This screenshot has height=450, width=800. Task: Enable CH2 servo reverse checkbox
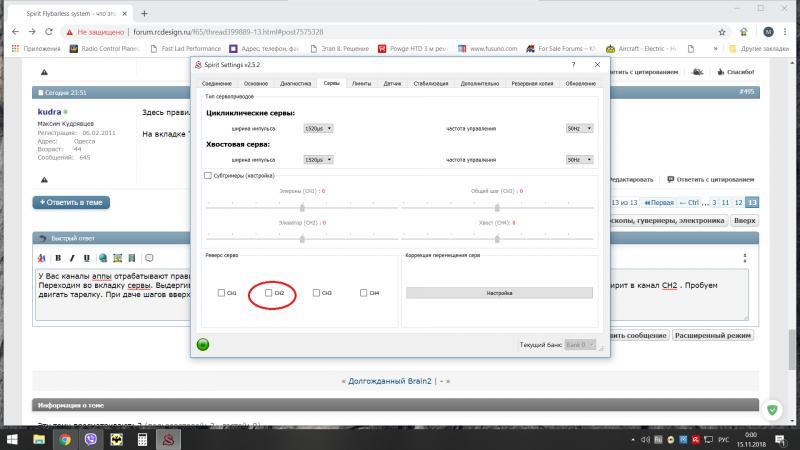pos(268,293)
